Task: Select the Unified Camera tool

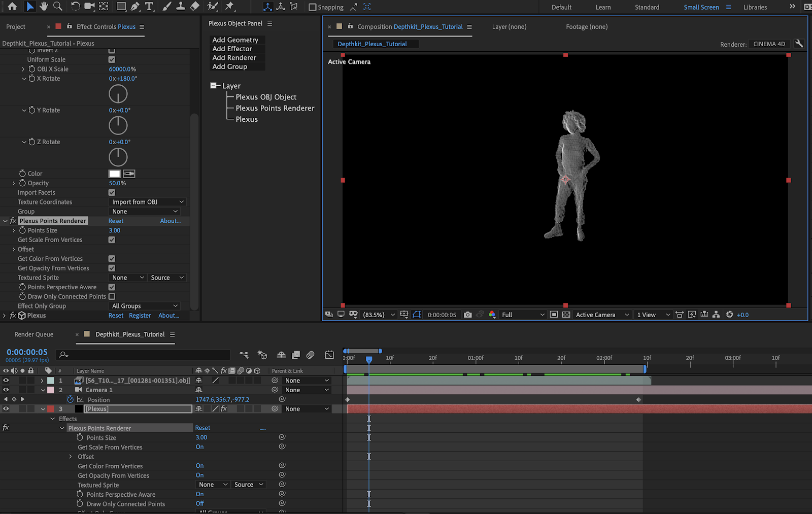Action: [x=90, y=7]
